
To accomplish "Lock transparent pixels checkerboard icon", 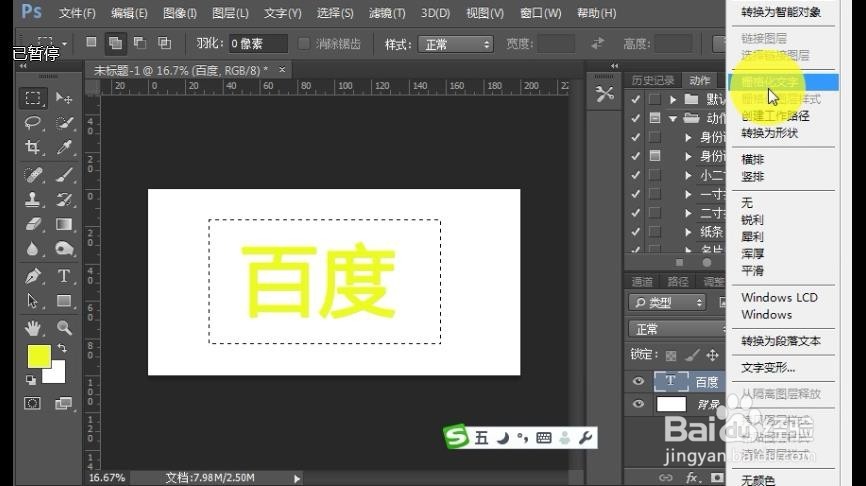I will (671, 356).
